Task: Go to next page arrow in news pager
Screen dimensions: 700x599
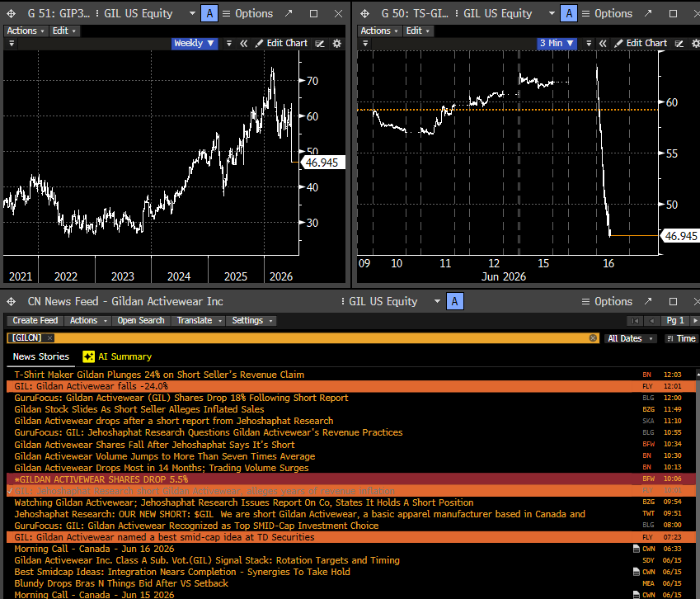Action: point(694,321)
